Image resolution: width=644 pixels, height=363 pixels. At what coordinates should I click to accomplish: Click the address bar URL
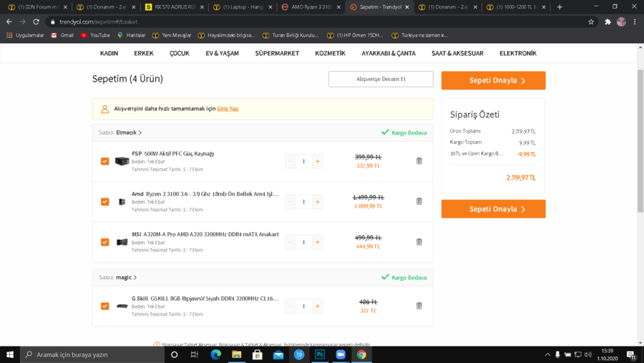99,21
